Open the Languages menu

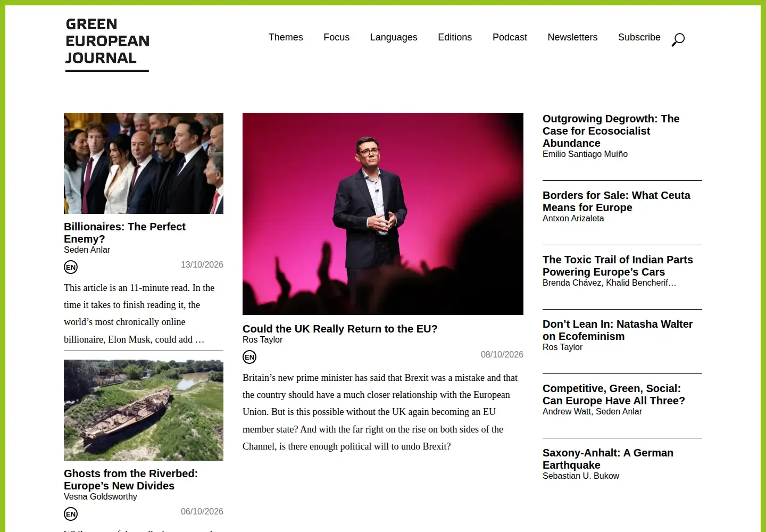click(x=394, y=37)
